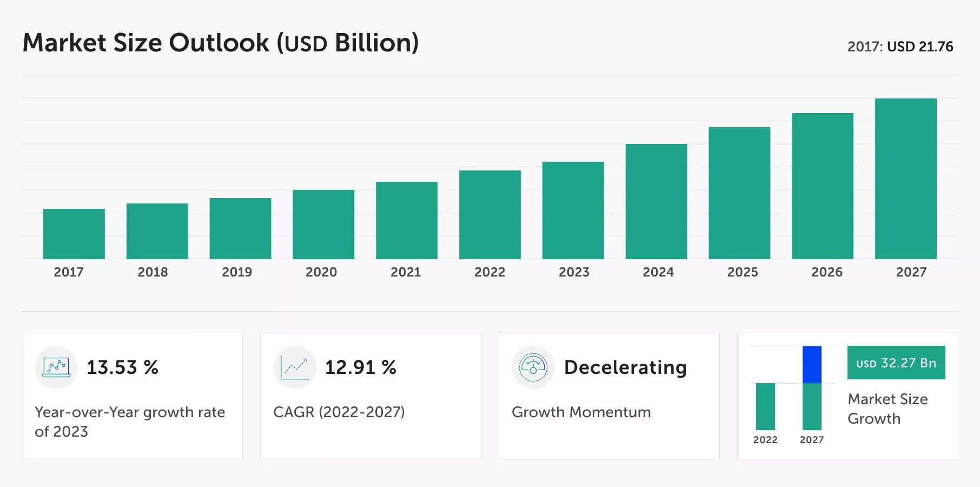The height and width of the screenshot is (487, 980).
Task: Select the 2020 bar in the chart
Action: click(x=323, y=224)
